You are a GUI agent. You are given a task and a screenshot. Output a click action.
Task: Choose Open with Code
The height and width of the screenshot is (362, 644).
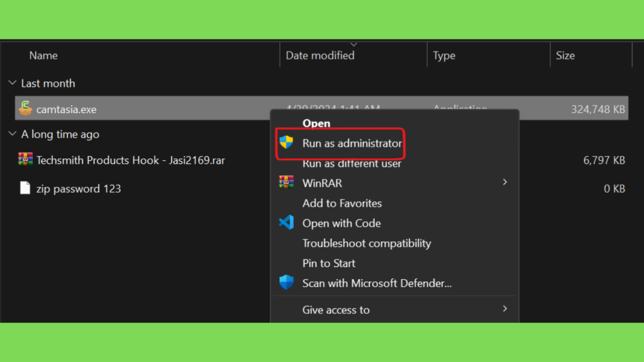click(341, 223)
